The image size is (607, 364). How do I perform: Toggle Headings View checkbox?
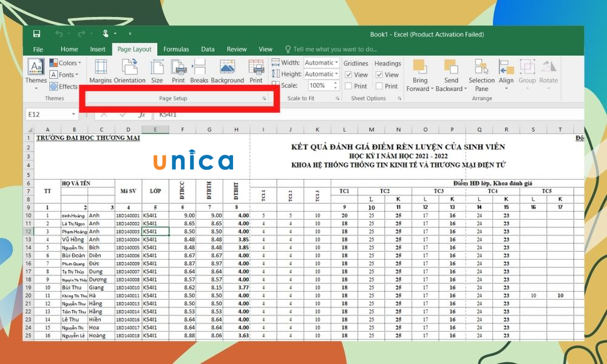(379, 75)
